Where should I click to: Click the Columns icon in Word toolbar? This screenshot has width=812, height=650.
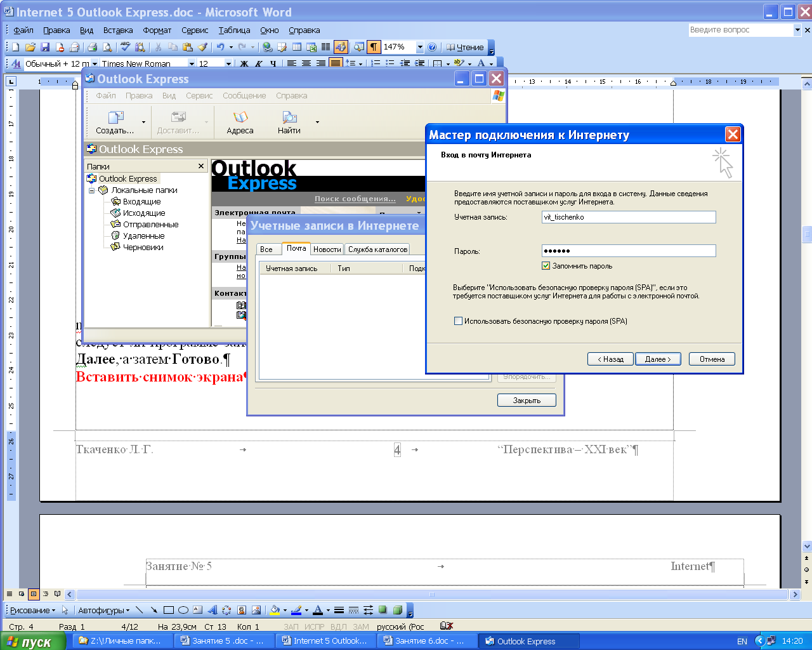(x=325, y=47)
